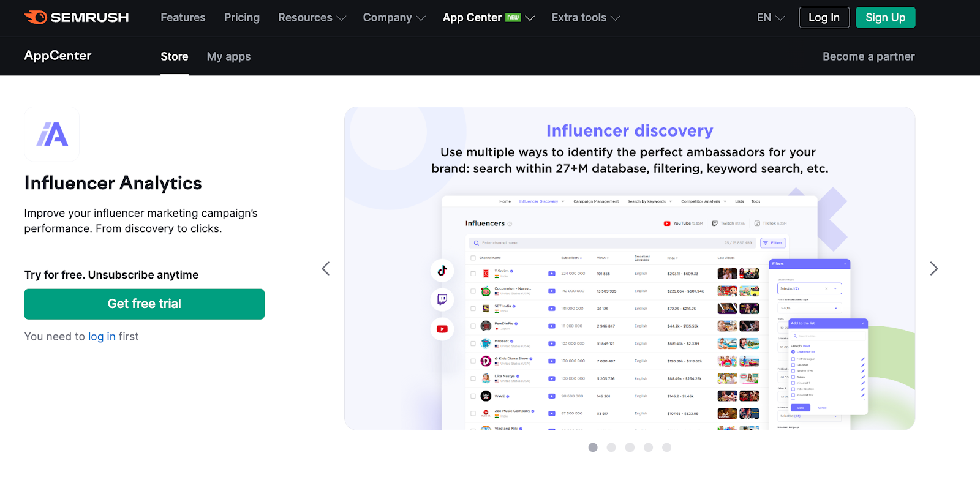
Task: Advance to the next carousel slide arrow
Action: pyautogui.click(x=933, y=269)
